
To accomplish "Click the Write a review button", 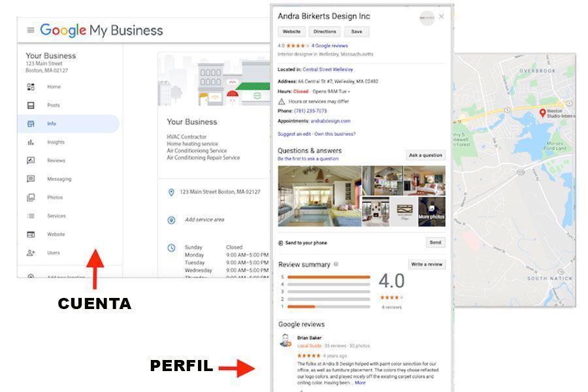I will (x=427, y=265).
